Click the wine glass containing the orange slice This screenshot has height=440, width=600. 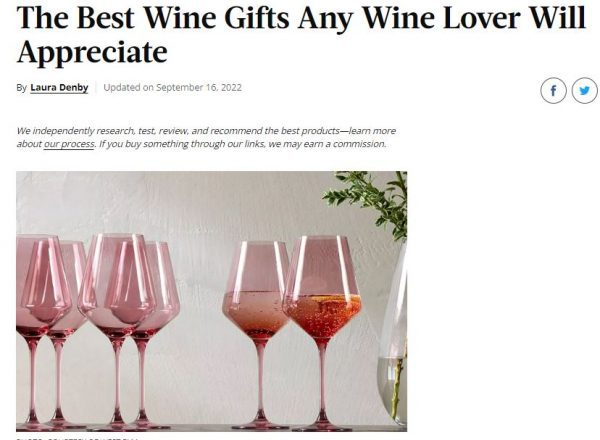(x=322, y=333)
